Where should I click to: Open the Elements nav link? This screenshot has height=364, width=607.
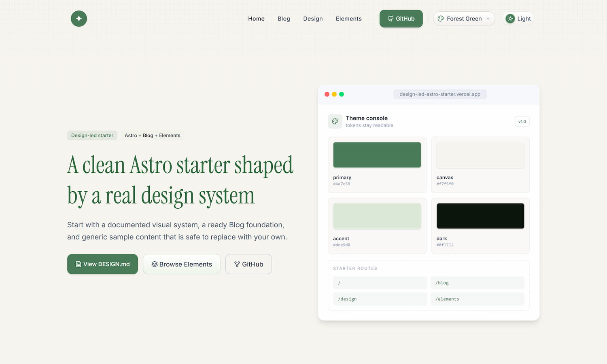coord(349,19)
